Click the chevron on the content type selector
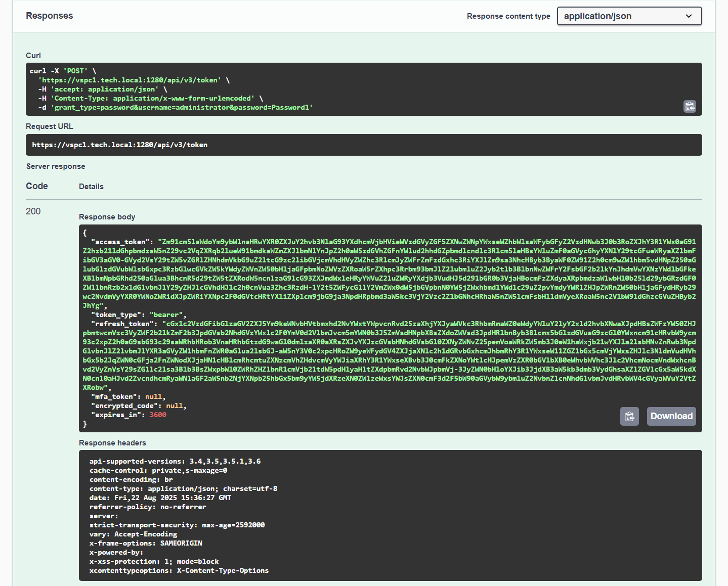This screenshot has height=586, width=728. [689, 16]
